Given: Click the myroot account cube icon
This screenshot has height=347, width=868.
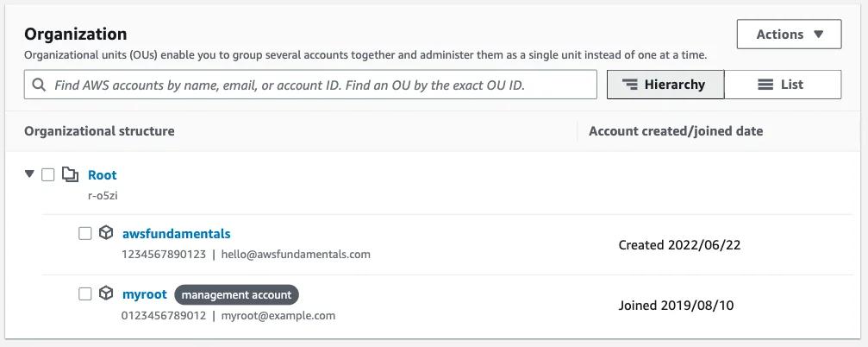Looking at the screenshot, I should (106, 294).
